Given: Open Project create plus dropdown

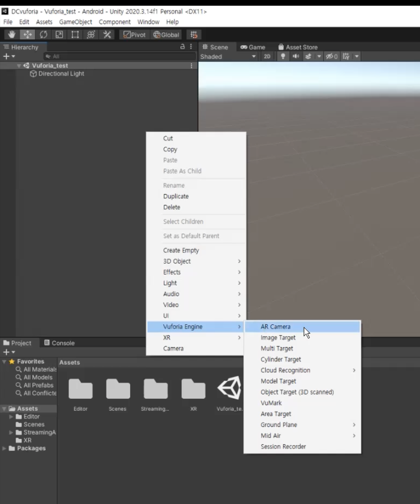Looking at the screenshot, I should tap(9, 352).
